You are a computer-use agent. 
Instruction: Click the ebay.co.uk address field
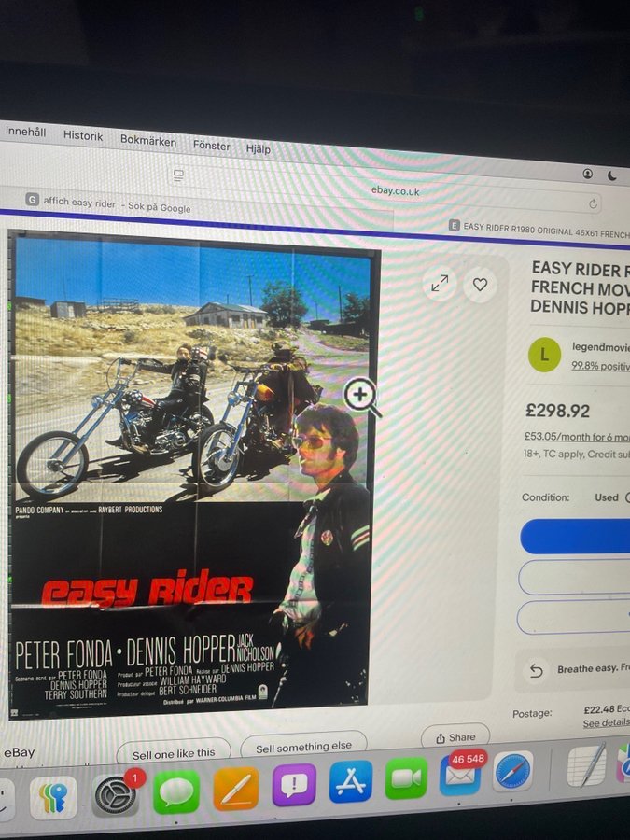tap(396, 190)
